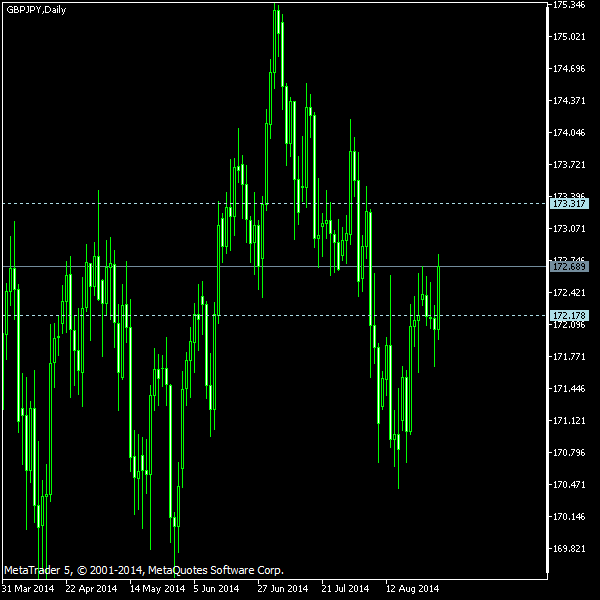Viewport: 600px width, 600px height.
Task: Click the 172.421 price label
Action: 569,293
